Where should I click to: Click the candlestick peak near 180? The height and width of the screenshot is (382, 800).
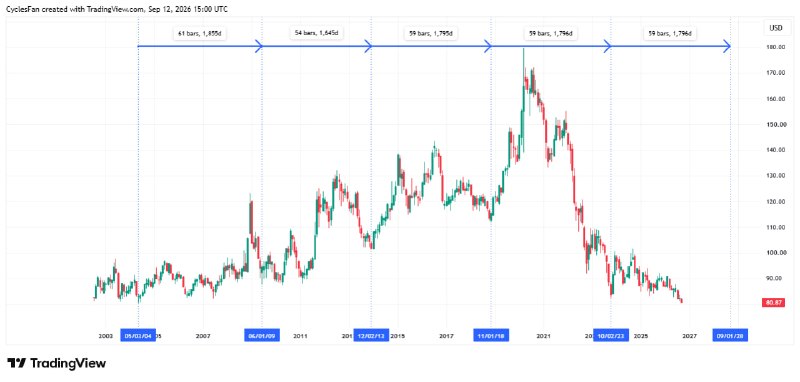523,51
